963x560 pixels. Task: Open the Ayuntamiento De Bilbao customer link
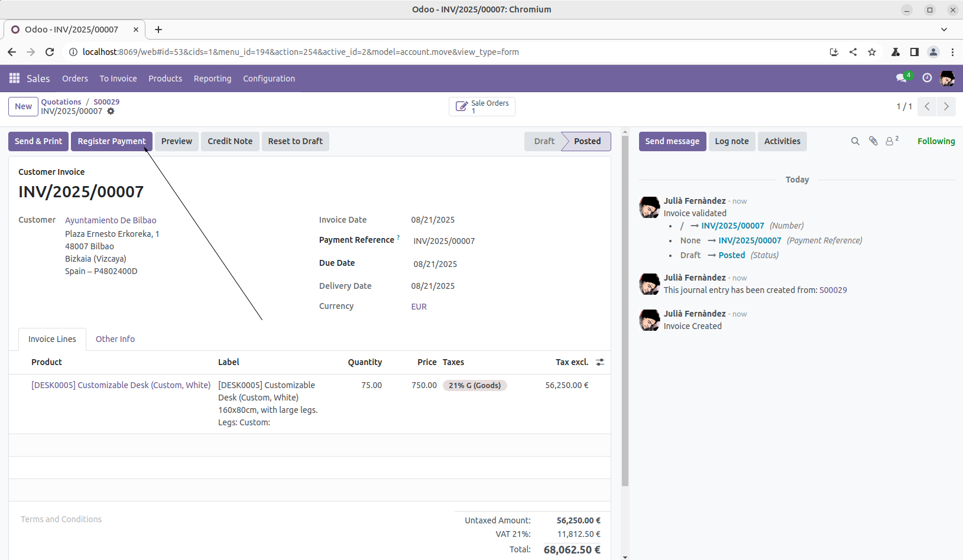click(x=111, y=220)
